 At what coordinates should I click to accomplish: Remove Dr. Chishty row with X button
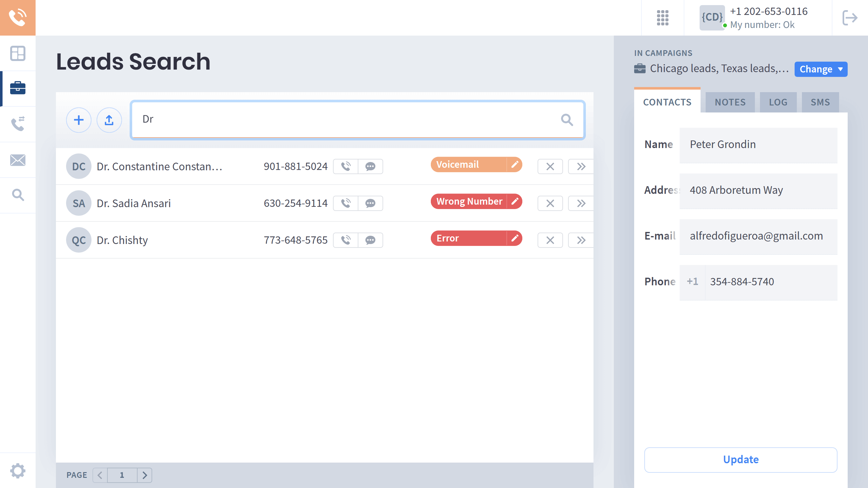[x=550, y=240]
